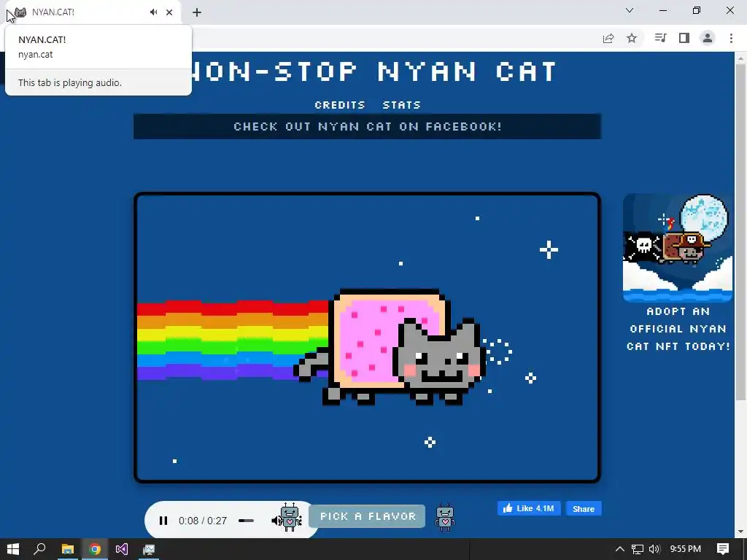Mute the tab using the speaker icon
The image size is (747, 560).
pyautogui.click(x=153, y=12)
